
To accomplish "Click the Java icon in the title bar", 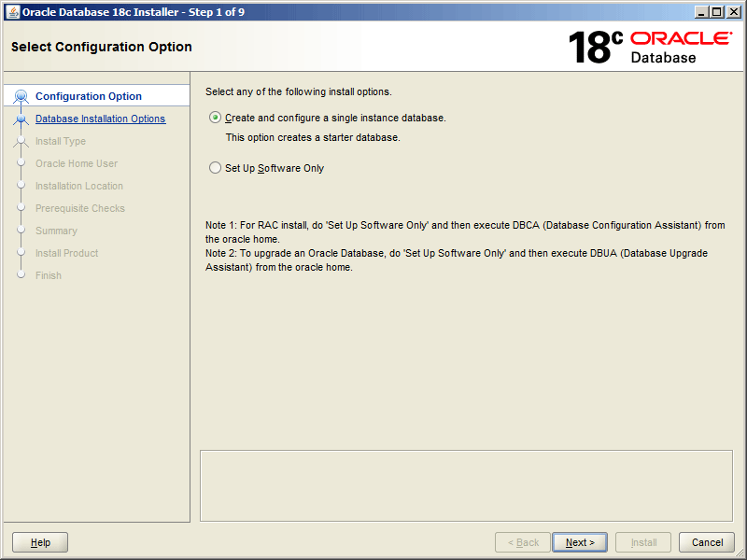I will [13, 12].
